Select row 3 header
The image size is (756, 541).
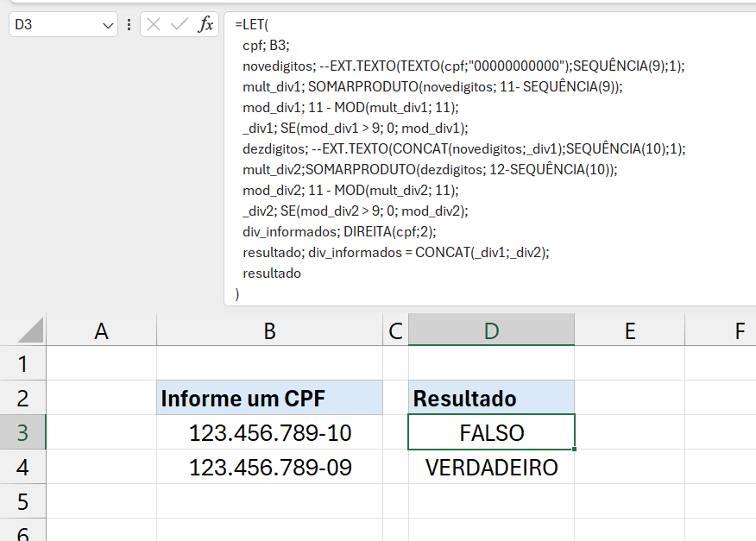22,432
